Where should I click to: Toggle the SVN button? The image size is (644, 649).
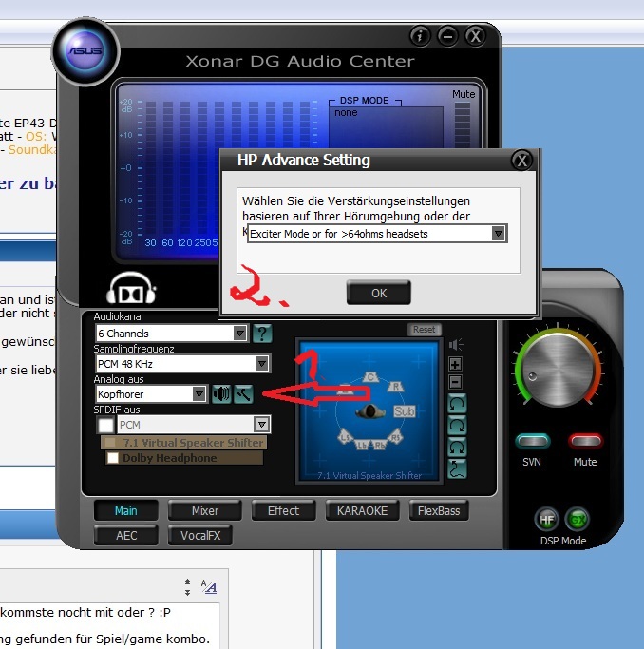click(533, 441)
